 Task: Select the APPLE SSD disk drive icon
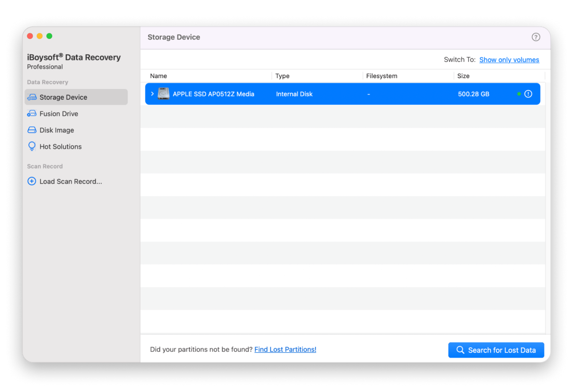coord(163,94)
